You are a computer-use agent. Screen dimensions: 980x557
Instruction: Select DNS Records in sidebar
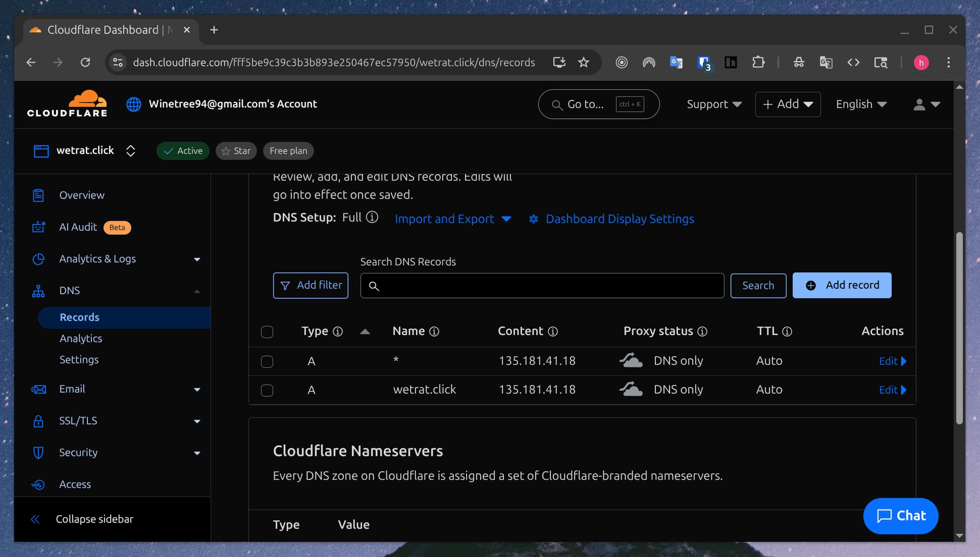point(124,317)
